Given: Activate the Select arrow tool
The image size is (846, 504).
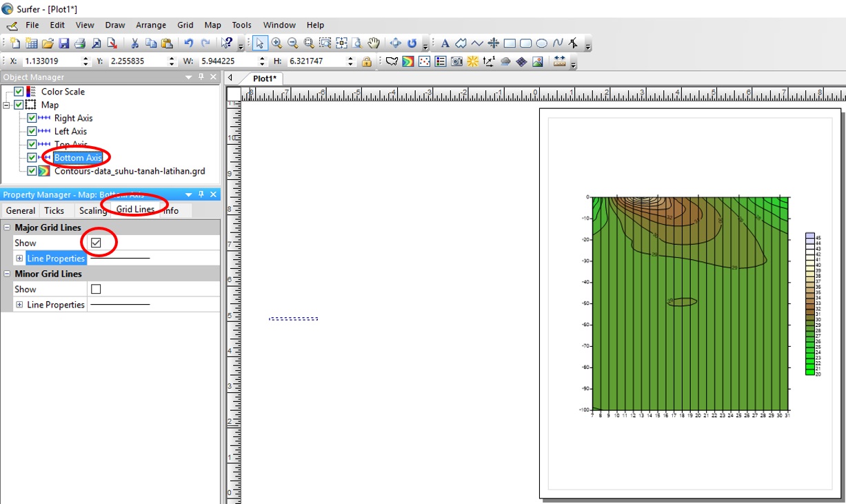Looking at the screenshot, I should (259, 43).
